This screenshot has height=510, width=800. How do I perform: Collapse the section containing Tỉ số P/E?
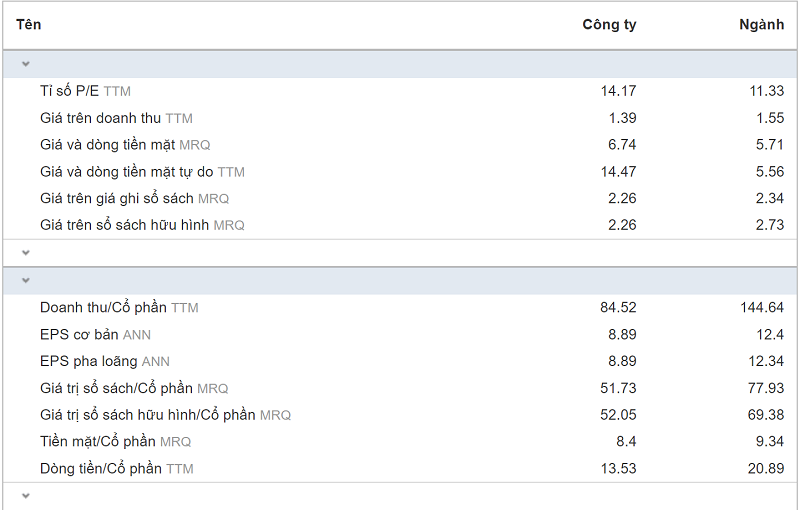pyautogui.click(x=26, y=64)
